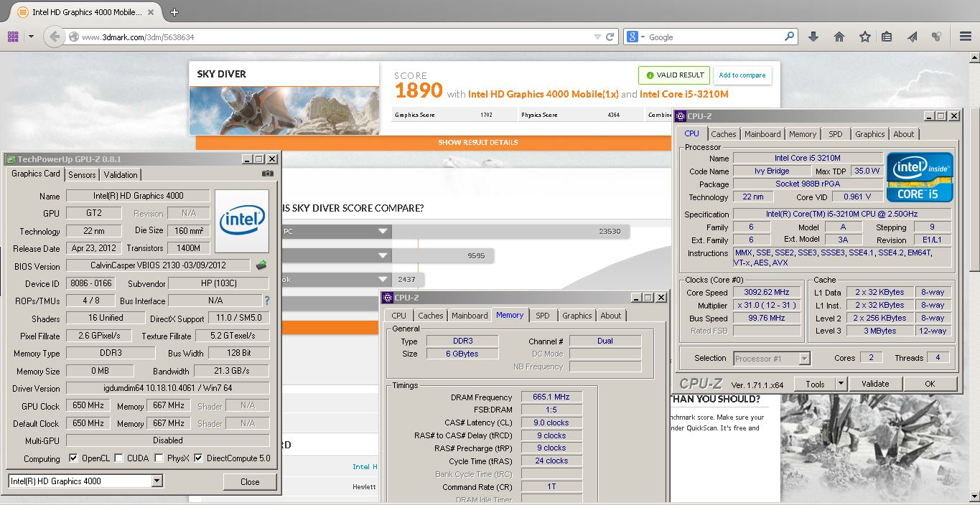Open the Firefox hamburger menu
Screen dimensions: 980x505
click(966, 37)
